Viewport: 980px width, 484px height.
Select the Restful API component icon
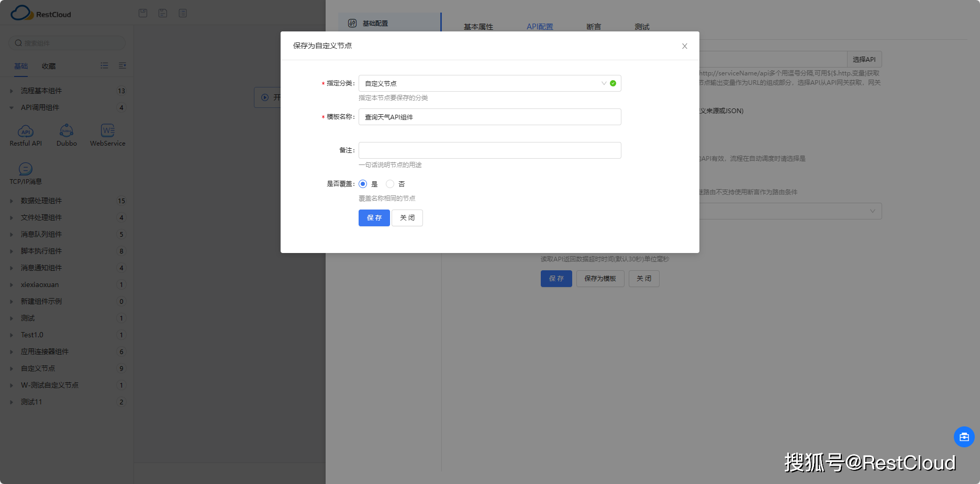click(x=26, y=130)
